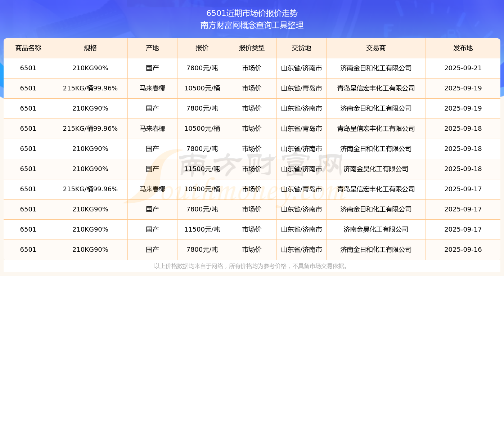Click 山东省/济南市 in the 2025-09-16 row
The image size is (504, 434).
301,250
